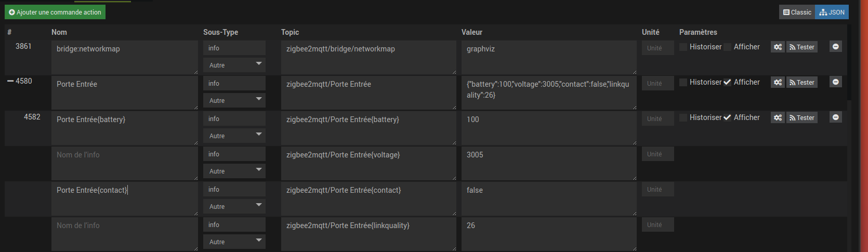Switch to Classic view
The width and height of the screenshot is (868, 252).
(x=797, y=12)
